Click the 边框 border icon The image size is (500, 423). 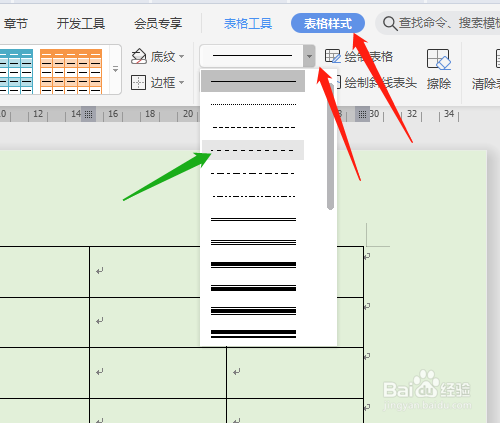click(x=138, y=82)
